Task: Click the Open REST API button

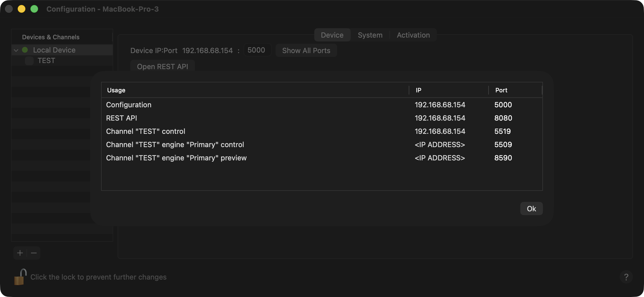Action: click(162, 66)
